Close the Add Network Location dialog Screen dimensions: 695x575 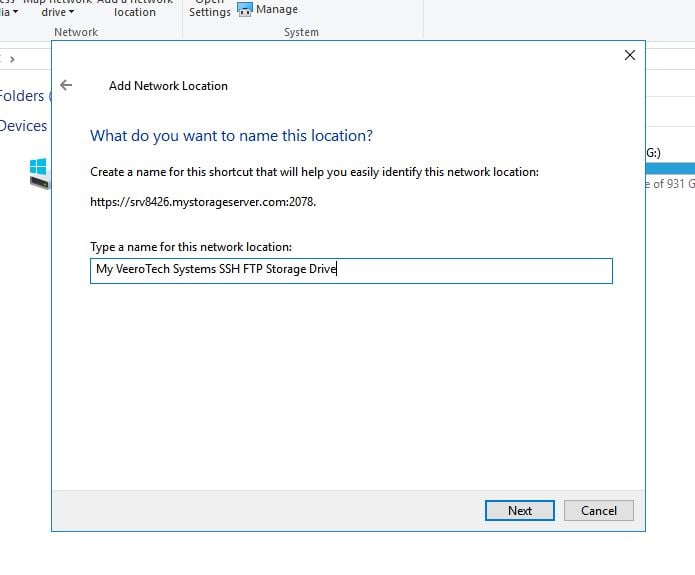coord(629,56)
